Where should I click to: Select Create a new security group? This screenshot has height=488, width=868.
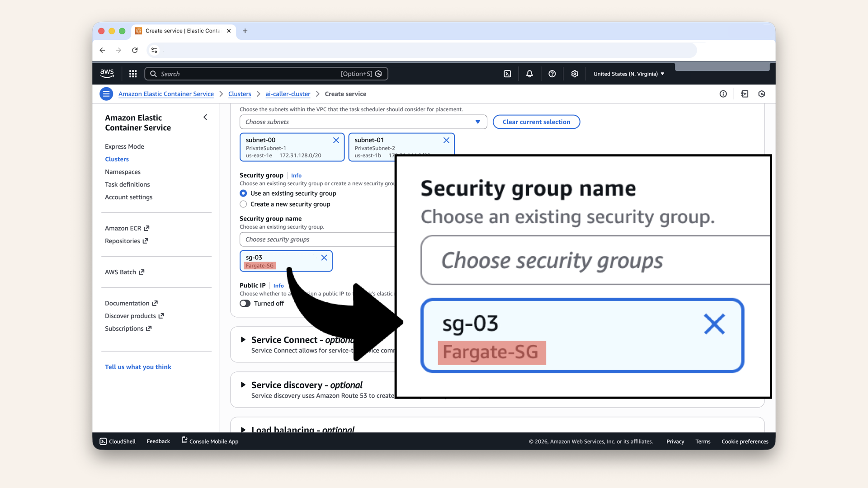[243, 204]
